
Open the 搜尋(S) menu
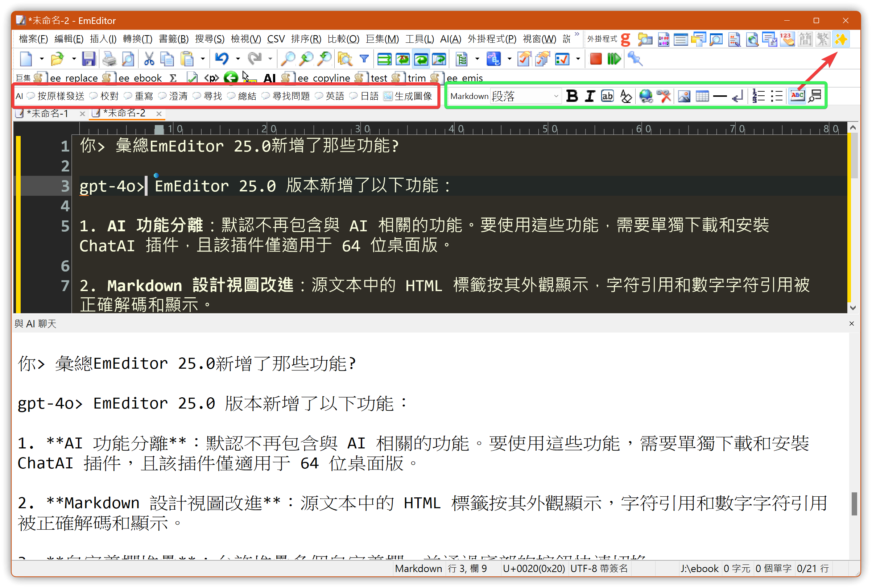(x=209, y=39)
